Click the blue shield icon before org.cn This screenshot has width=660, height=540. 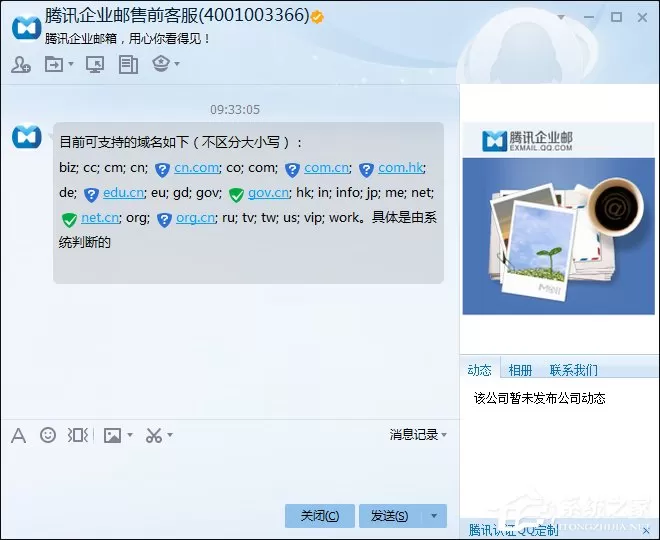tap(164, 220)
